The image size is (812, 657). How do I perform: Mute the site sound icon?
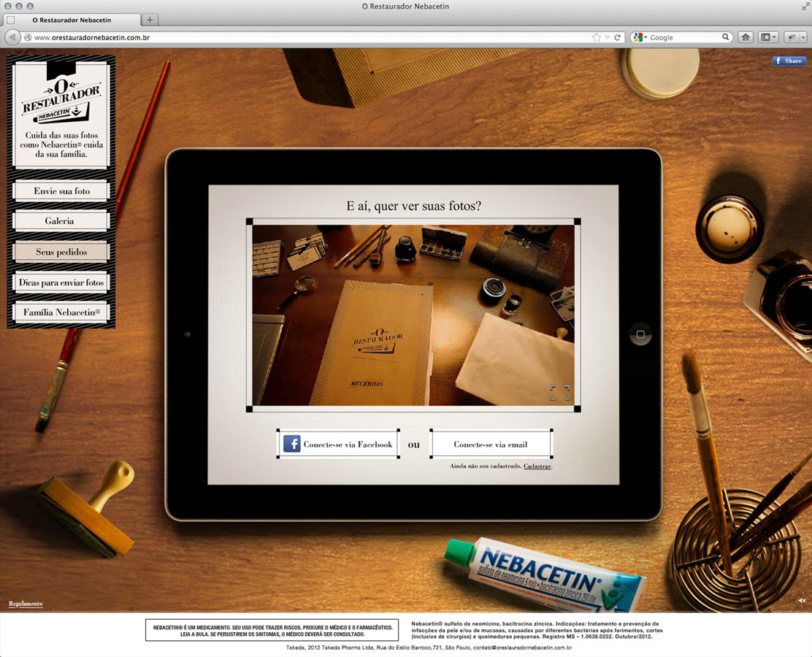point(802,601)
